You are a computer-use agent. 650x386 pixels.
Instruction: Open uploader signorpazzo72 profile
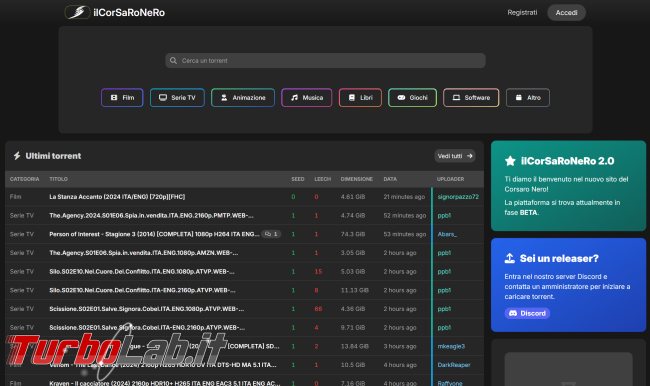click(x=458, y=197)
